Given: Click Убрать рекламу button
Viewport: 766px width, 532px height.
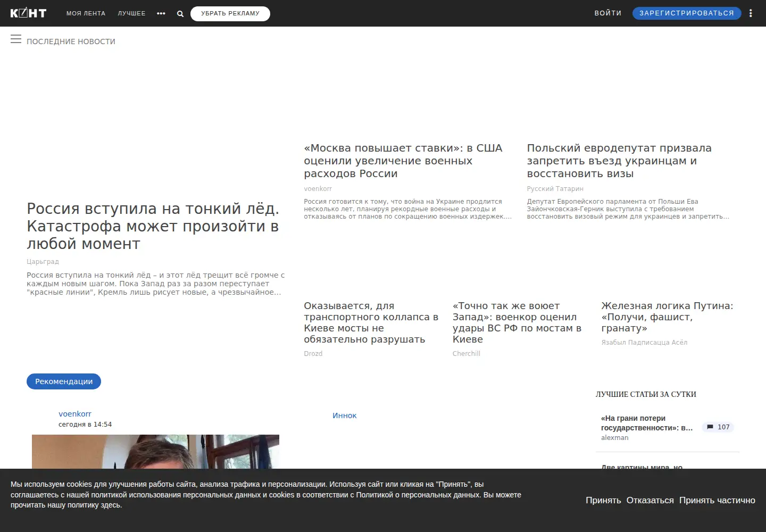Looking at the screenshot, I should 230,13.
